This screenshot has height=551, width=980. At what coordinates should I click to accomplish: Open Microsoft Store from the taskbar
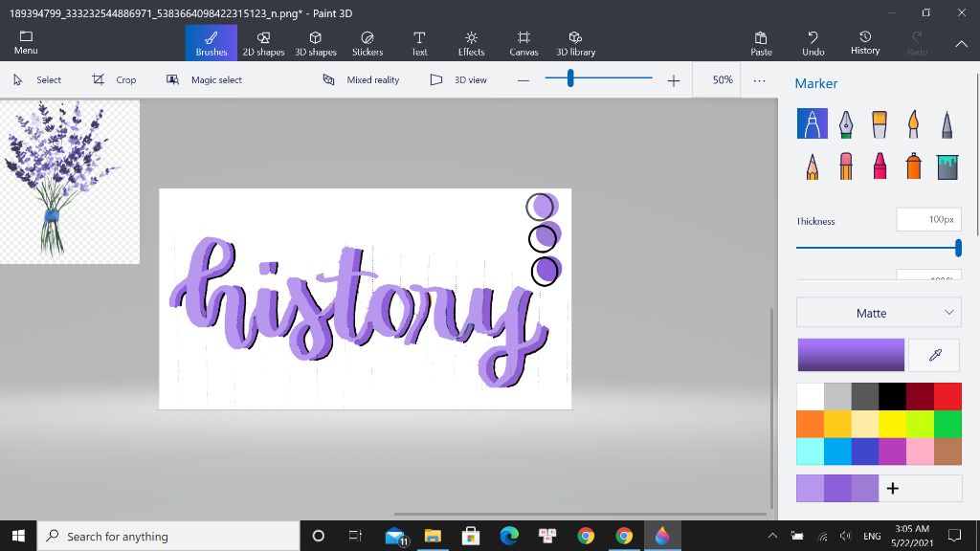click(471, 536)
